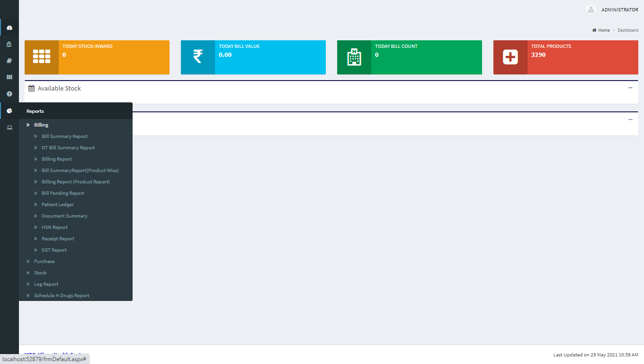Collapse the Available Stock panel
The image size is (644, 364).
point(630,88)
